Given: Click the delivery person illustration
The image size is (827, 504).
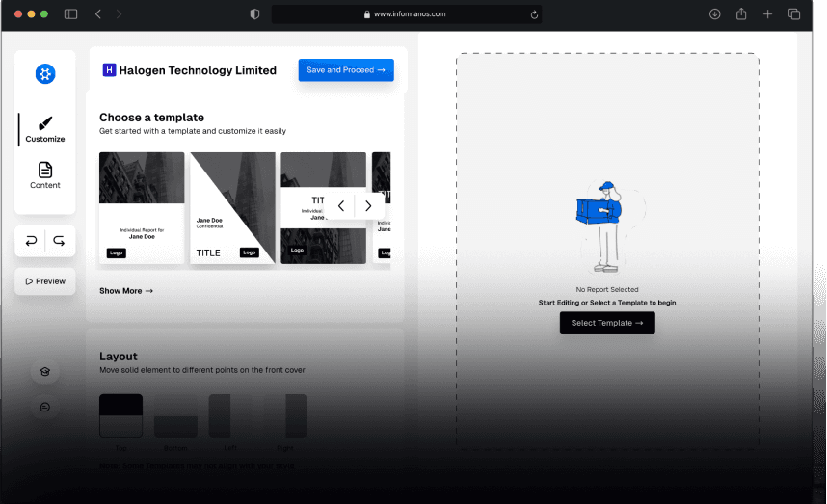Looking at the screenshot, I should (x=601, y=226).
